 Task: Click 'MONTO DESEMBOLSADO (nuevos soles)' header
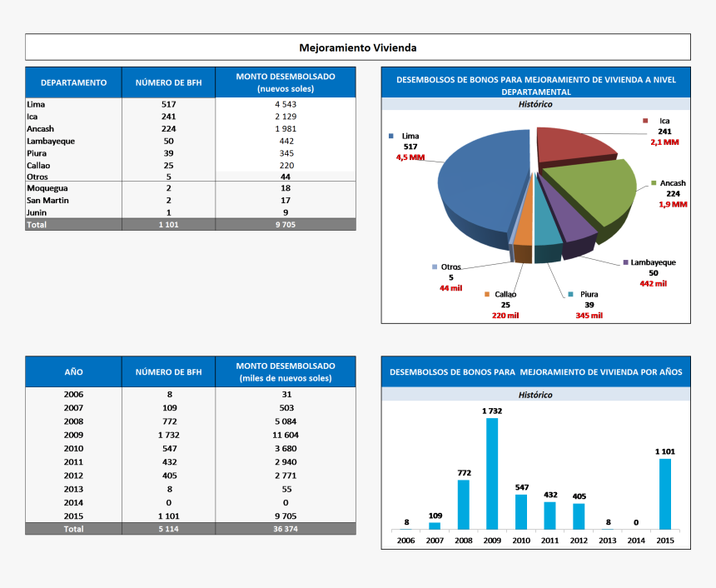(x=286, y=82)
